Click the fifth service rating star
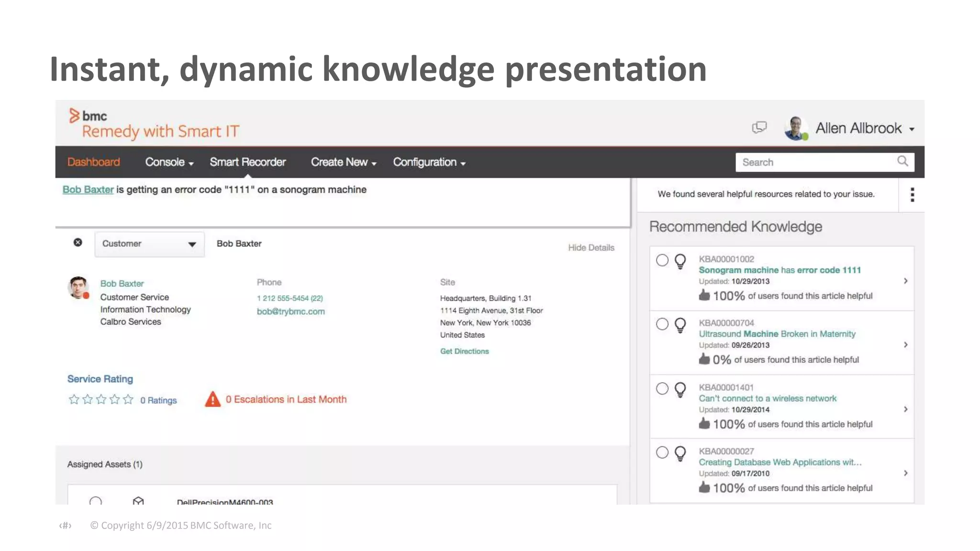This screenshot has width=980, height=551. point(128,399)
